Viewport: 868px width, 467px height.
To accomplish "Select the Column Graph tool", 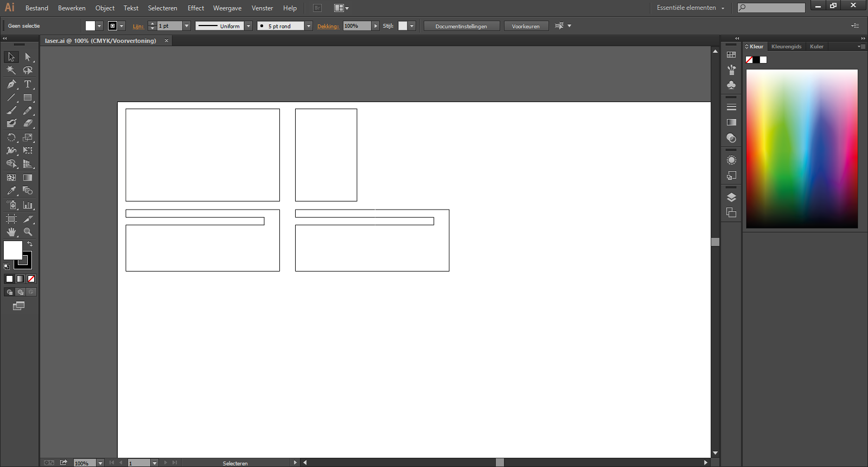I will [x=28, y=205].
